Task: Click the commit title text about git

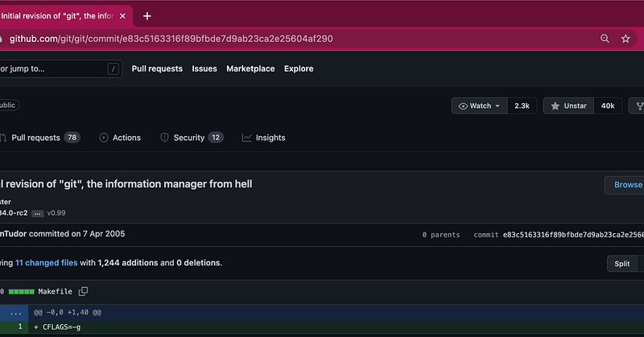Action: [126, 184]
